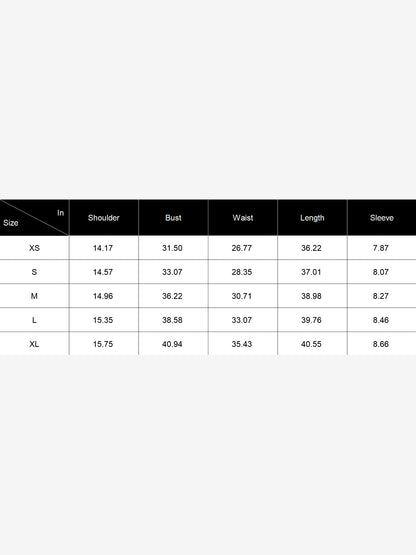The width and height of the screenshot is (416, 555).
Task: Click the Shoulder column header
Action: point(104,218)
